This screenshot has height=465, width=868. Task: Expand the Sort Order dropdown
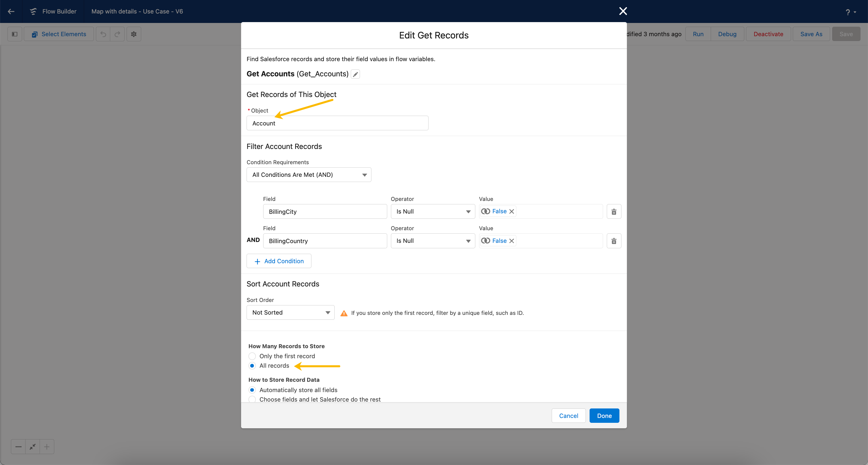click(x=290, y=312)
